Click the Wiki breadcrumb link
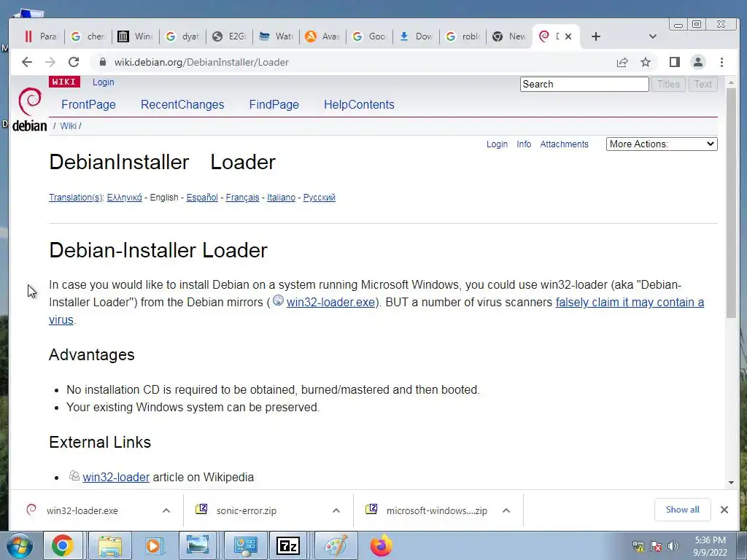Viewport: 747px width, 560px height. [68, 125]
